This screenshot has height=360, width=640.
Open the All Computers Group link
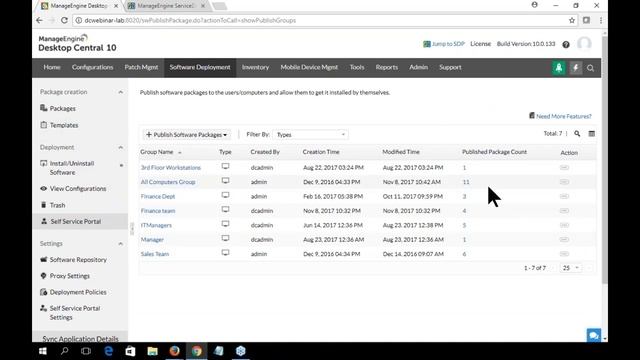(x=168, y=182)
